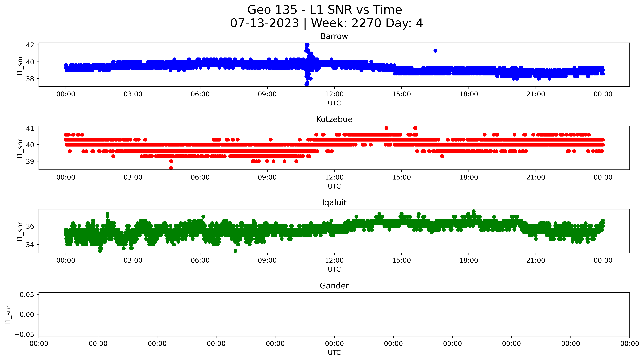Screen dimensions: 644x361
Task: Click the '40' y-axis tick in Kotzebue plot
Action: 30,145
